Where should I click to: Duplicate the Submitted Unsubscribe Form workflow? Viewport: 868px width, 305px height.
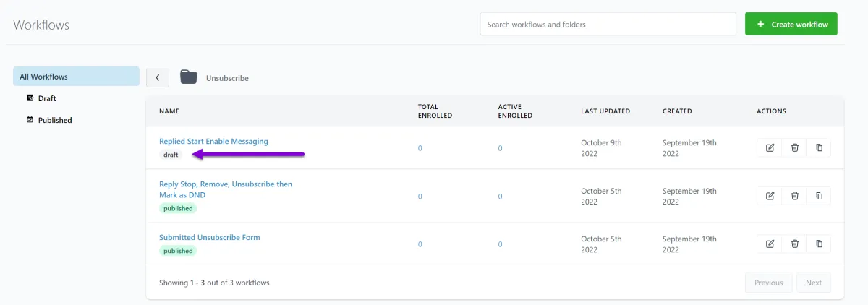[x=819, y=244]
